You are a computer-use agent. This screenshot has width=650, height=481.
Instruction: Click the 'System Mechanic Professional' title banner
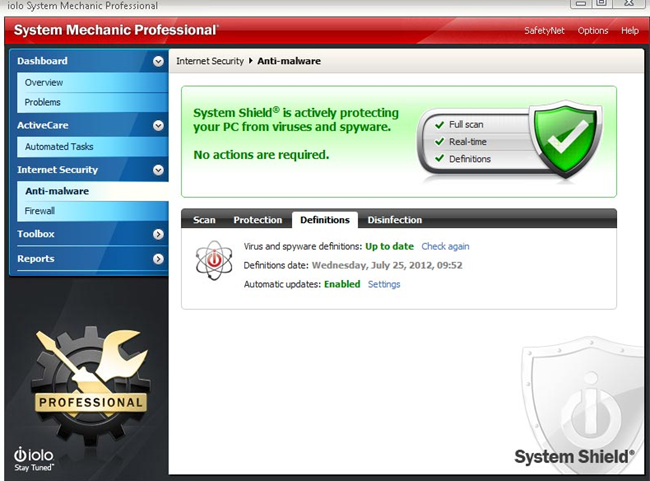116,30
